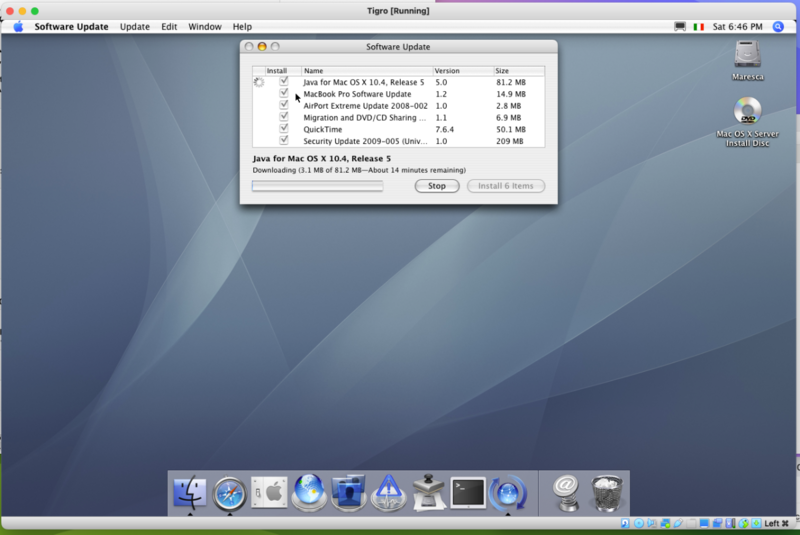800x535 pixels.
Task: Click the Trash icon in the Dock
Action: click(x=606, y=491)
